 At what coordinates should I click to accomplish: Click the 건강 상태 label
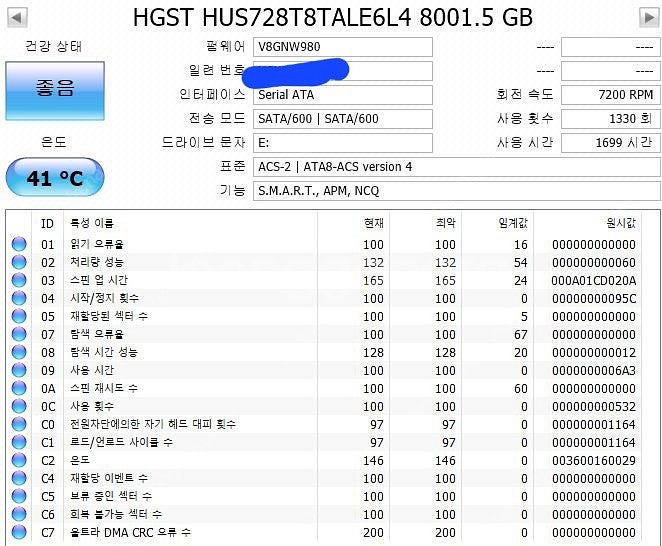pos(54,46)
